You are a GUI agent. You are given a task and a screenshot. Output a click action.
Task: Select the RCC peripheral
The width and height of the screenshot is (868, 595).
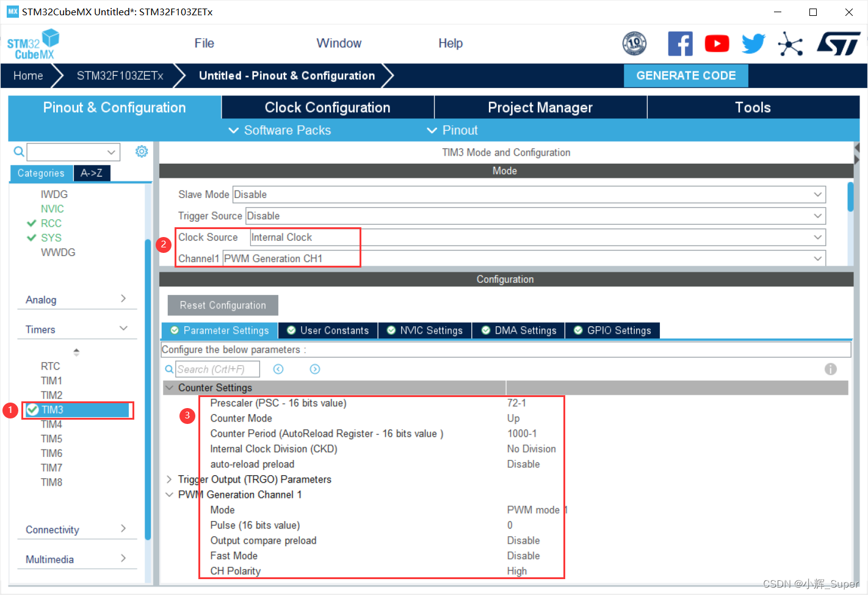(51, 223)
